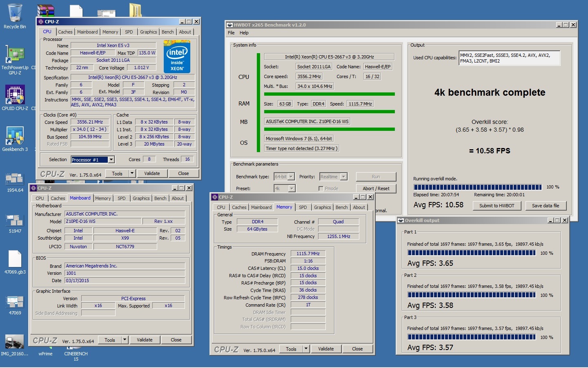Open the IMG_20160 image file icon

click(x=15, y=345)
